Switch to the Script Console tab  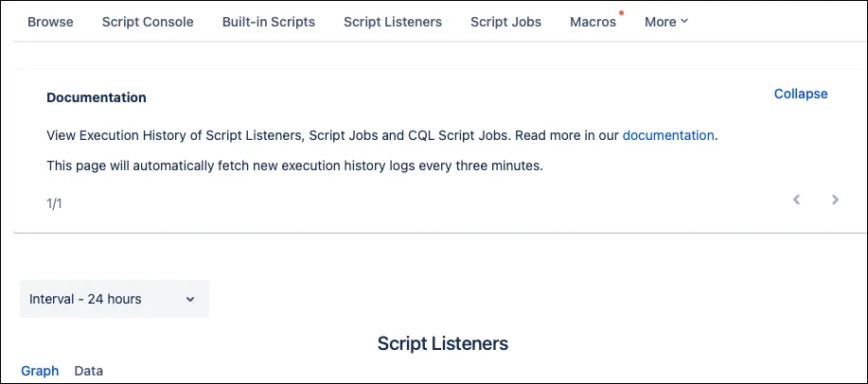point(148,22)
